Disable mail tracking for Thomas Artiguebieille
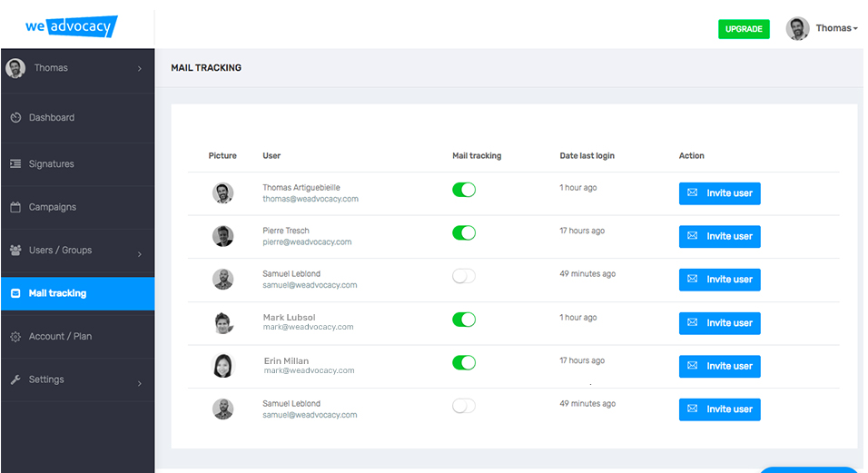This screenshot has height=473, width=868. pos(464,190)
